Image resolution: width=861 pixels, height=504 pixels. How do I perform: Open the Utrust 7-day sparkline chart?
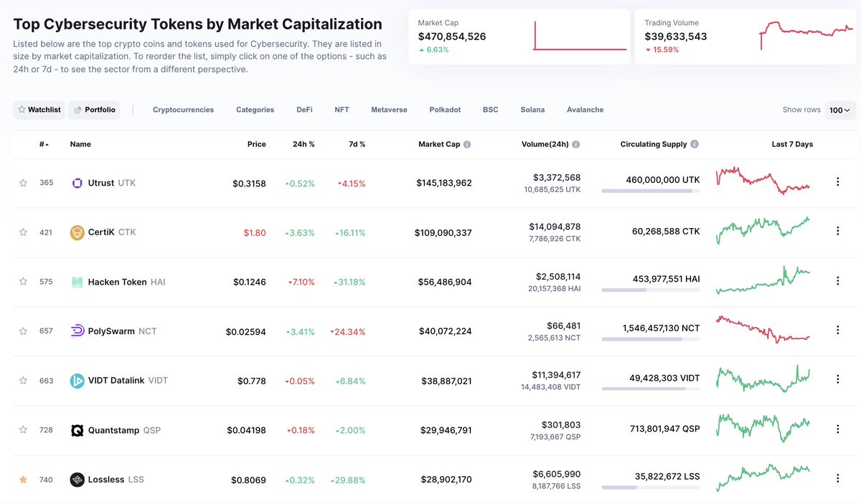(x=763, y=181)
